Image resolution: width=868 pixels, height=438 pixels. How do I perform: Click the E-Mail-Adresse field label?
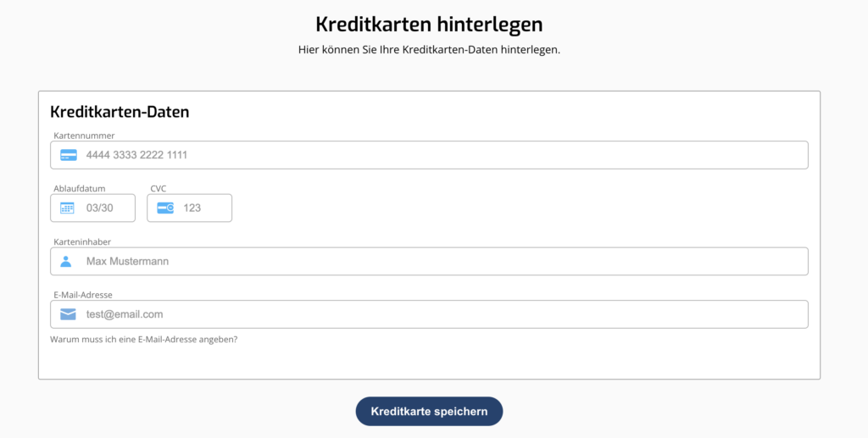click(x=83, y=295)
